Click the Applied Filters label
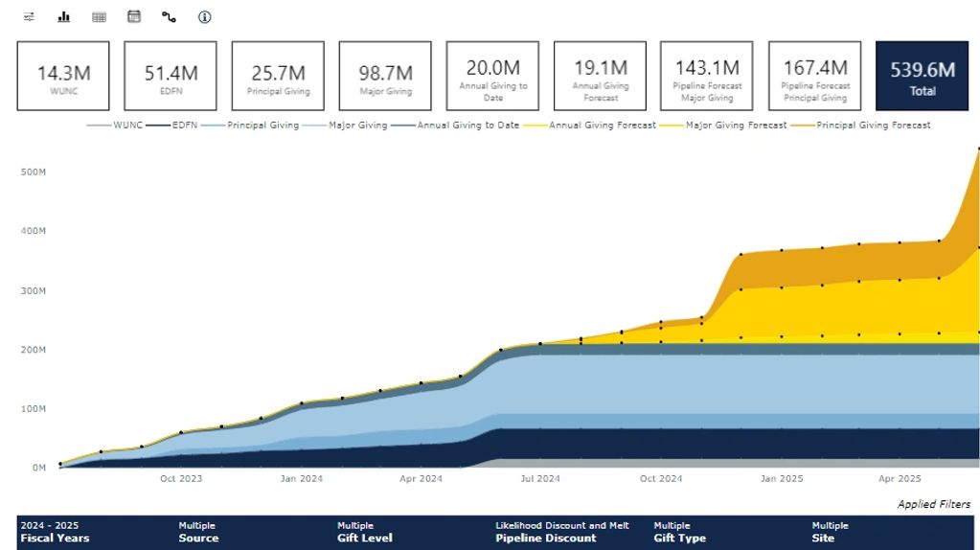The image size is (980, 550). click(933, 504)
